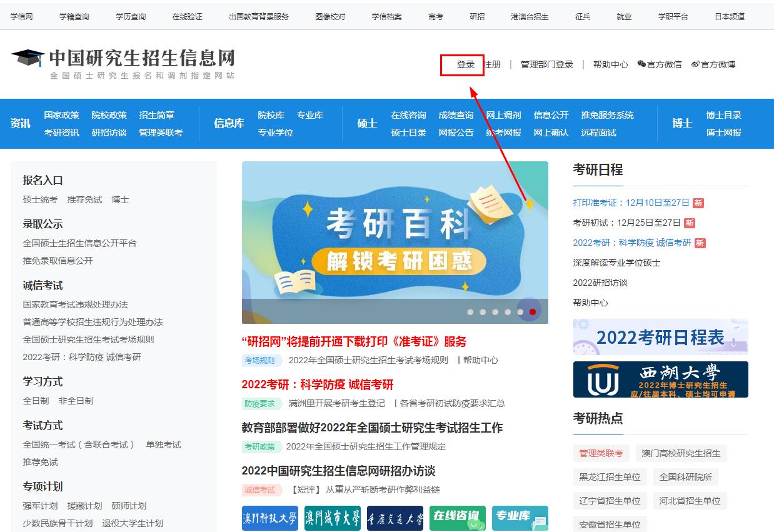Image resolution: width=774 pixels, height=532 pixels.
Task: Select 非全日制 study mode link
Action: 76,401
